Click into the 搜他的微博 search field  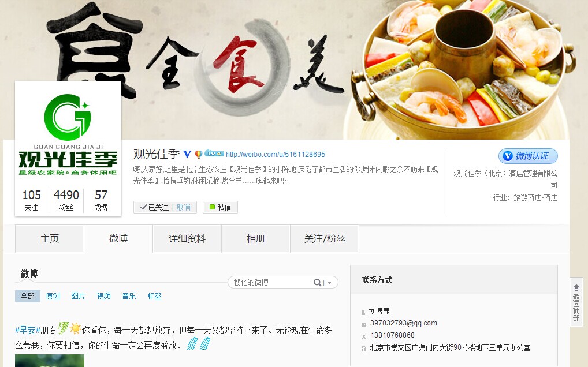[x=271, y=282]
